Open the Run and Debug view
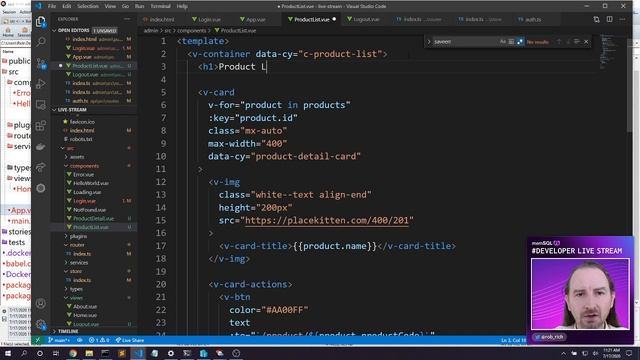 coord(41,84)
